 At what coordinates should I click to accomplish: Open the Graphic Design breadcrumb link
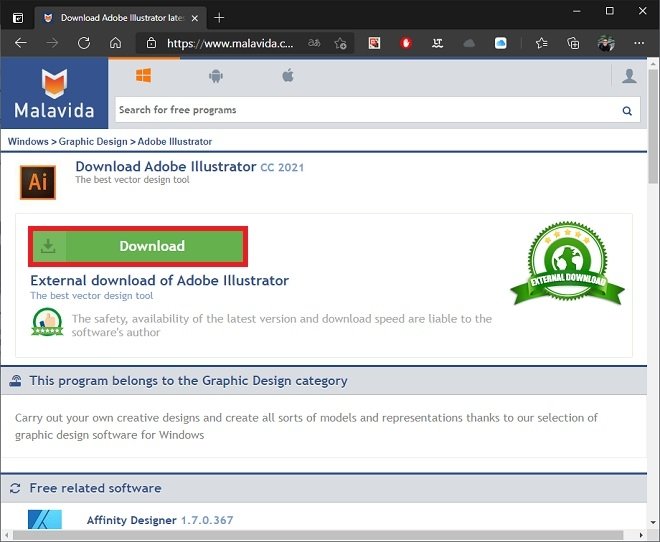(x=93, y=141)
